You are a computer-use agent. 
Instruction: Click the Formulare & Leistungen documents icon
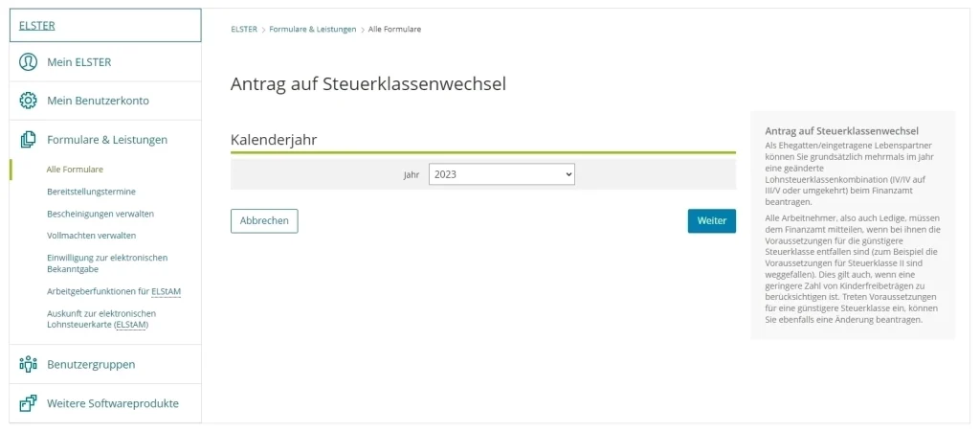coord(28,140)
